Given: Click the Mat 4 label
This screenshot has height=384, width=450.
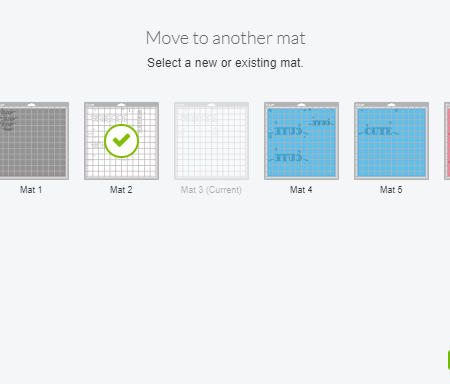Looking at the screenshot, I should pos(301,190).
